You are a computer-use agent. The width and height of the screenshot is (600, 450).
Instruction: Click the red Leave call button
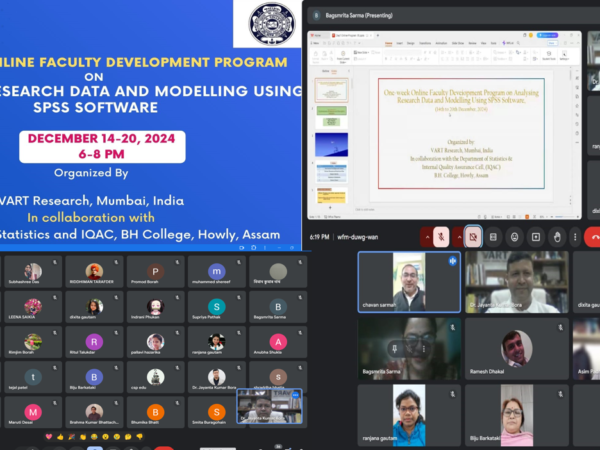click(593, 237)
